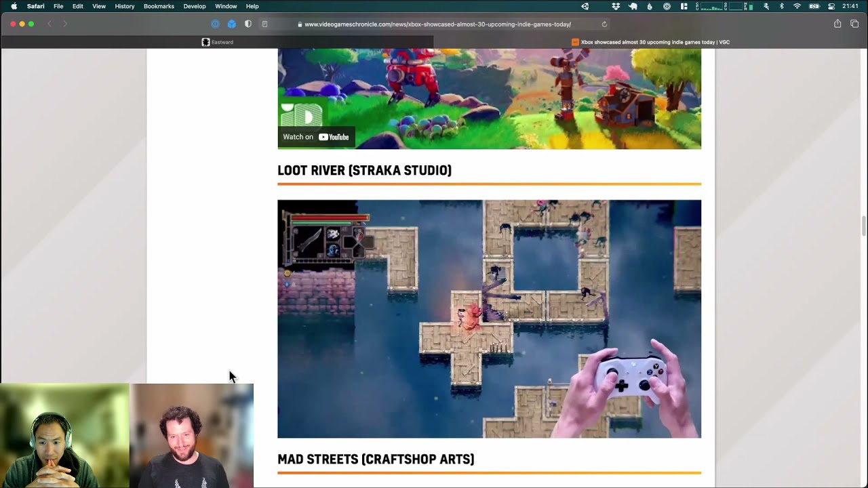
Task: Open the Help menu
Action: click(x=252, y=6)
